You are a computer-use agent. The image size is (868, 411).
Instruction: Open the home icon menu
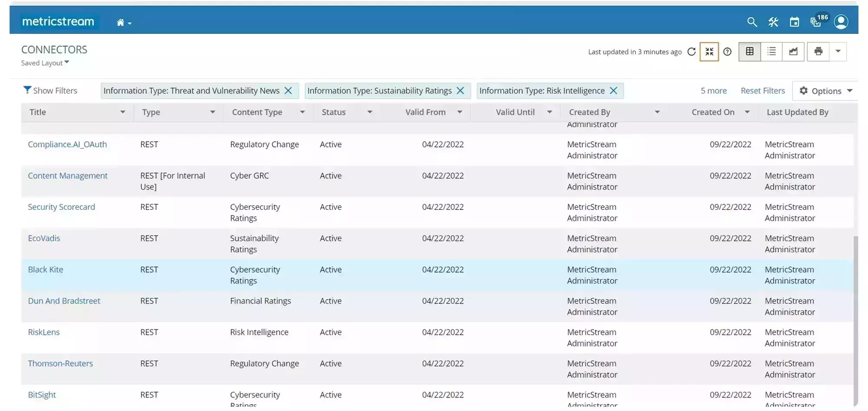tap(124, 23)
